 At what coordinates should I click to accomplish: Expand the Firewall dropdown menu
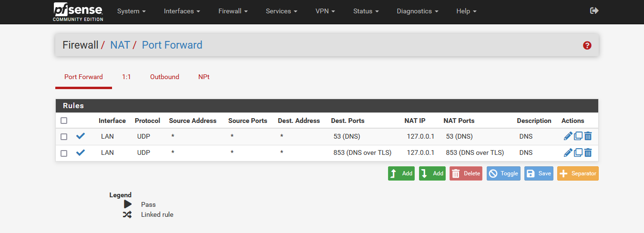click(x=233, y=11)
